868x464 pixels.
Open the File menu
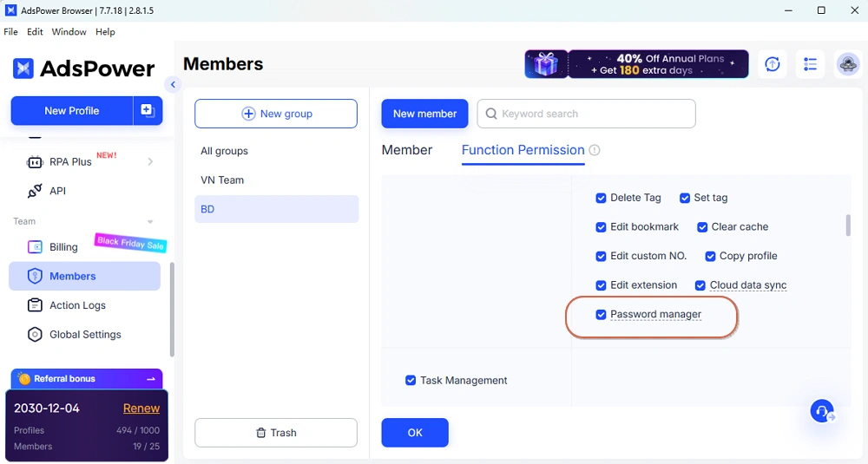click(x=10, y=31)
